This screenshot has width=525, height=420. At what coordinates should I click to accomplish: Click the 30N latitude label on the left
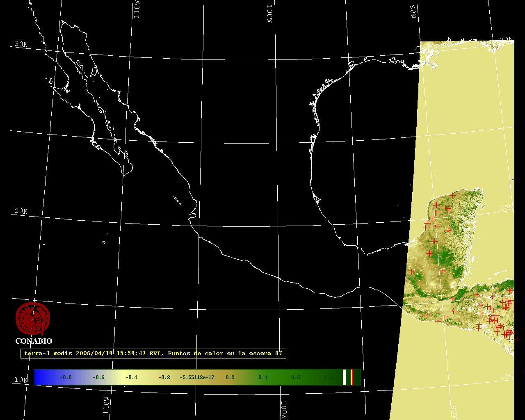[x=21, y=44]
